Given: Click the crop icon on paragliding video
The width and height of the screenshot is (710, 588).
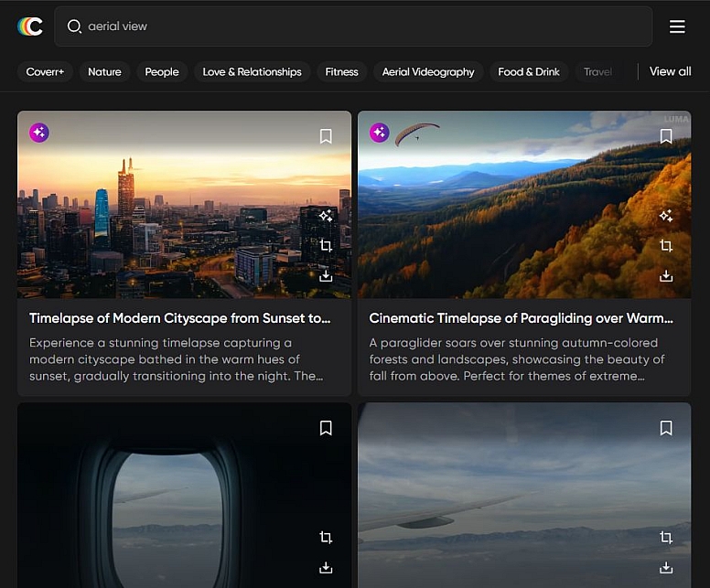Looking at the screenshot, I should 666,246.
